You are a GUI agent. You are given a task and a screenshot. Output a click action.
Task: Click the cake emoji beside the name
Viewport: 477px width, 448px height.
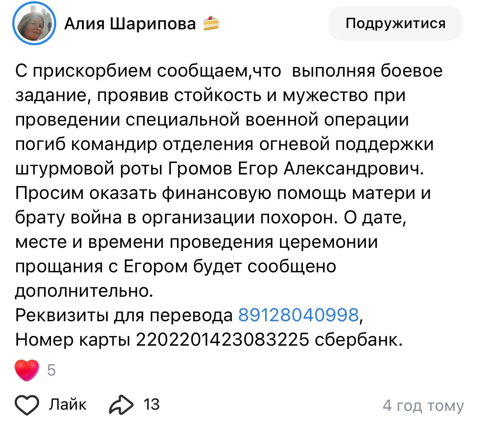(211, 24)
